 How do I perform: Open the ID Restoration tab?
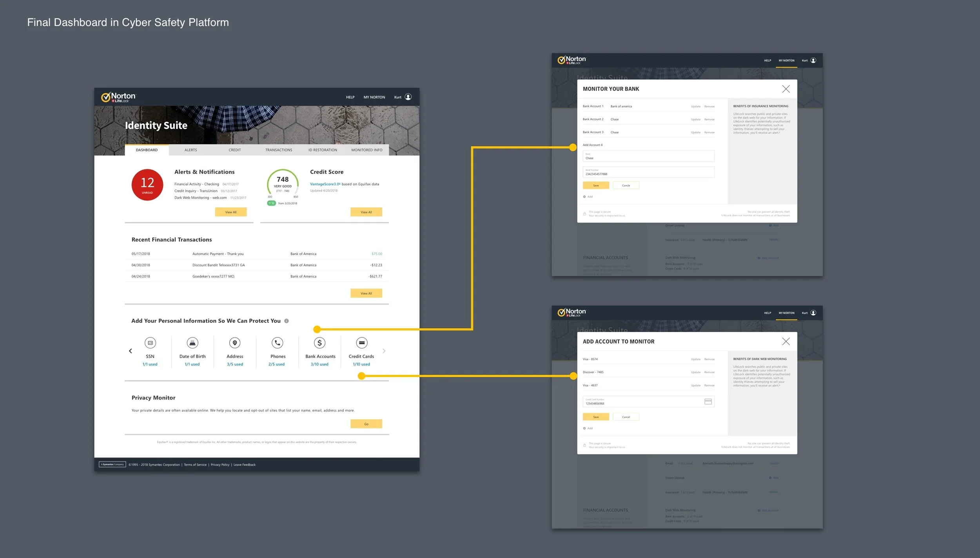[x=323, y=150]
